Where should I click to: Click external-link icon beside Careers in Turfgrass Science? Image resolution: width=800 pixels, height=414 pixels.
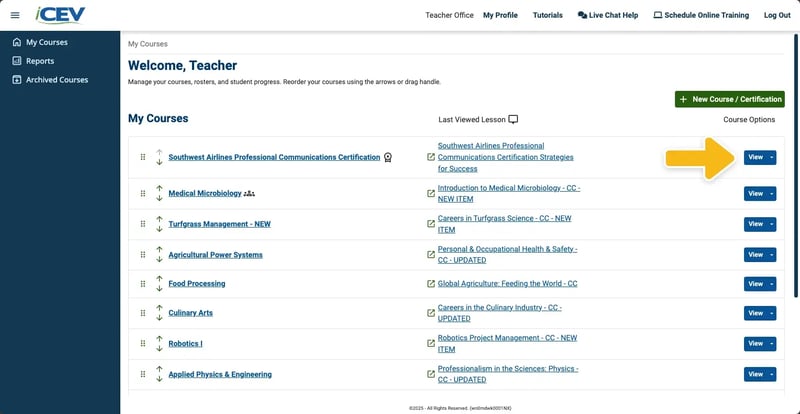(x=431, y=224)
